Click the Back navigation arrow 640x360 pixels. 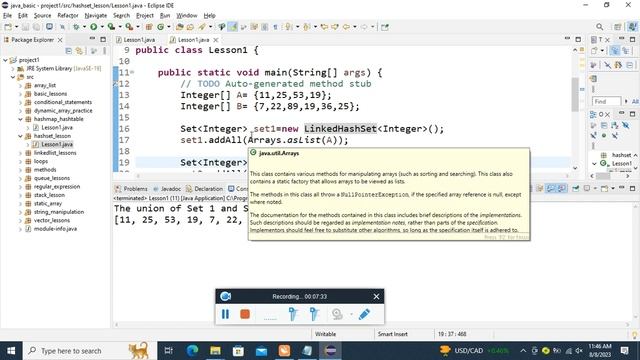[346, 27]
